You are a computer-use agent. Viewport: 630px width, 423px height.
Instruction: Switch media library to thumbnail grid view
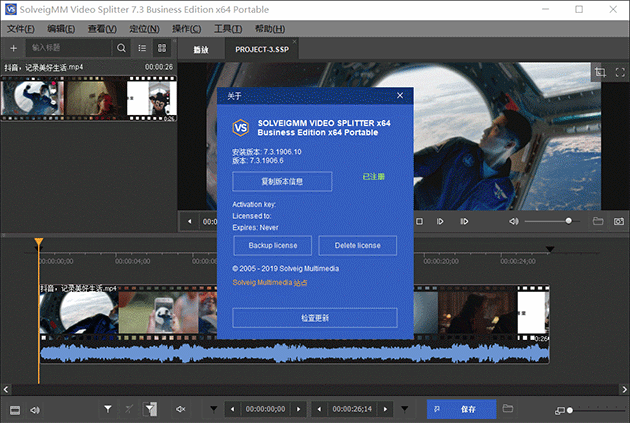coord(162,48)
